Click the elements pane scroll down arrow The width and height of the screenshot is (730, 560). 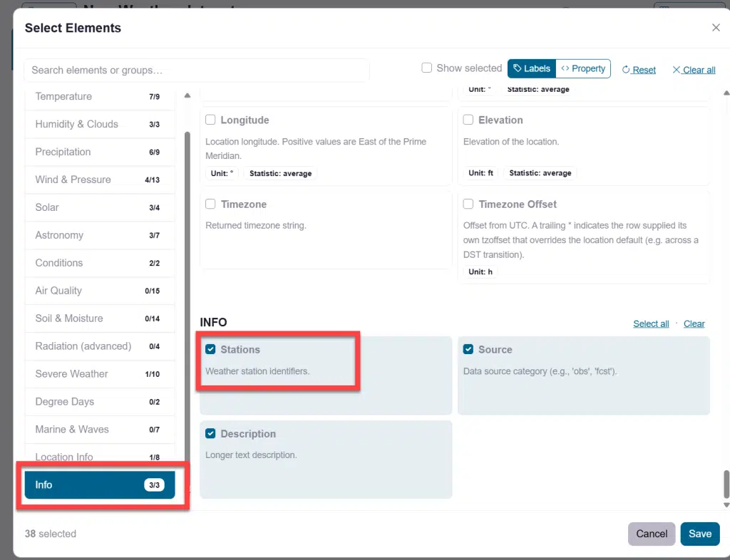[x=726, y=504]
